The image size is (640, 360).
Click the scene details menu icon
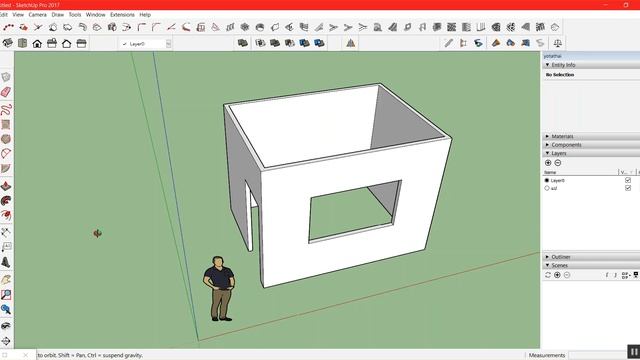click(636, 275)
